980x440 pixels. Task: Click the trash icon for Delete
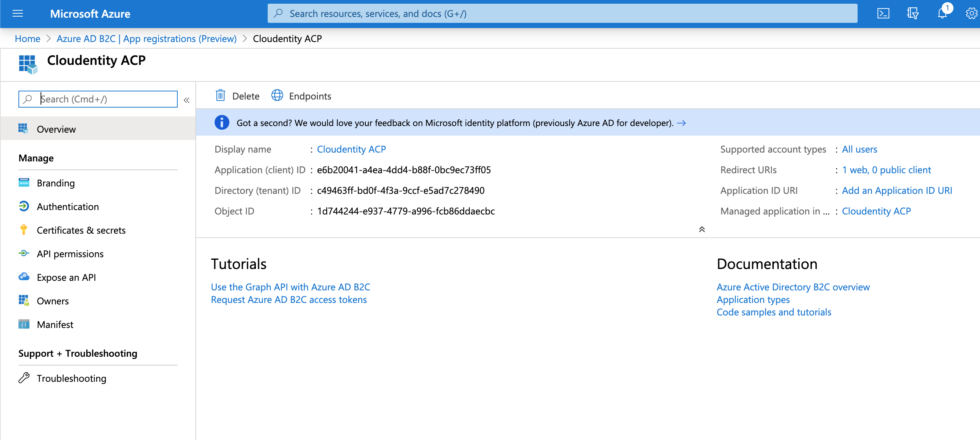coord(220,95)
